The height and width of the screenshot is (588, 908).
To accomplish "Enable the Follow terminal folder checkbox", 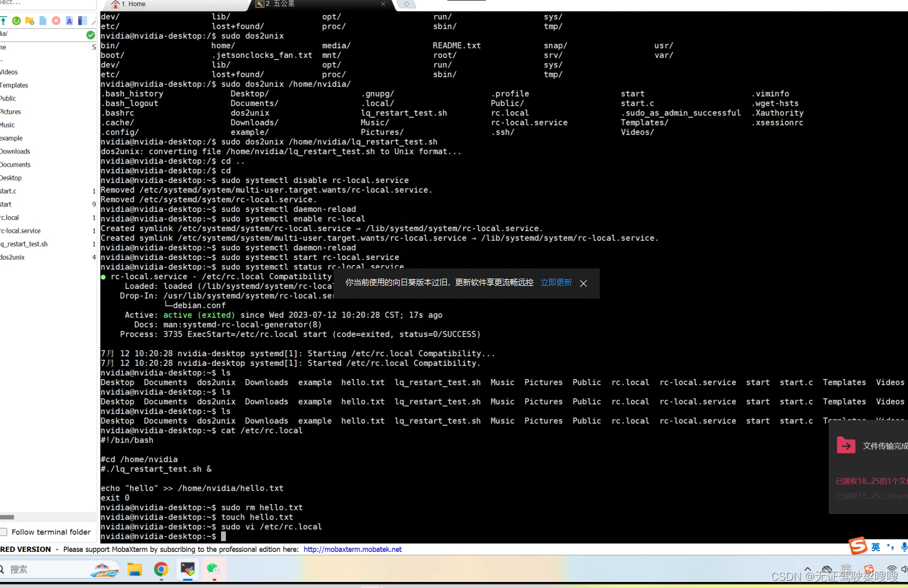I will tap(4, 532).
